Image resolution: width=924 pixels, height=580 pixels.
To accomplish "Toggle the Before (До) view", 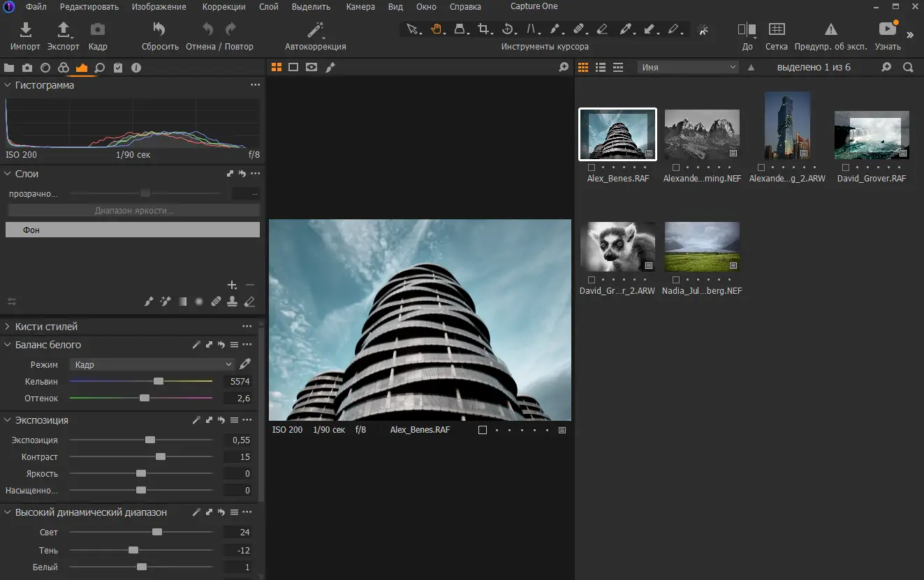I will 747,30.
